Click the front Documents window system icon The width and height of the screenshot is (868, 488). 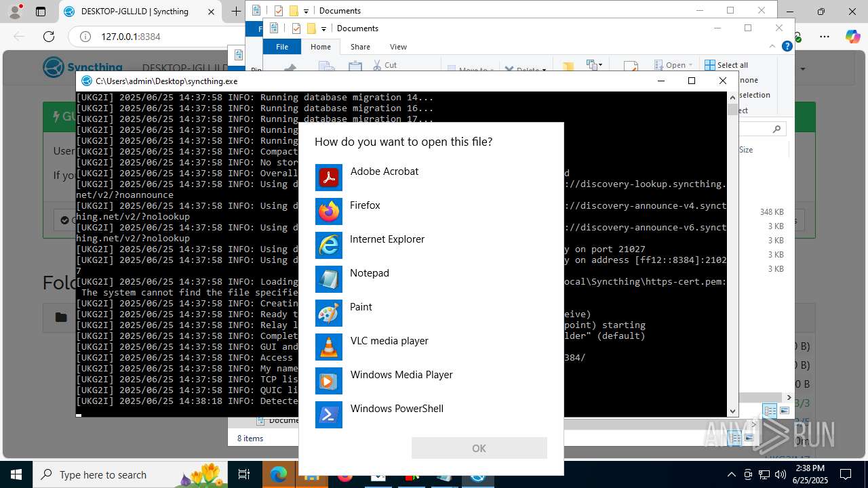click(x=274, y=28)
